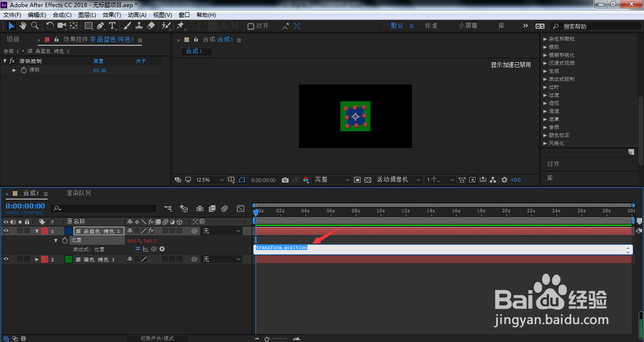Select the Pan Behind anchor point tool
This screenshot has width=644, height=342.
coord(74,26)
